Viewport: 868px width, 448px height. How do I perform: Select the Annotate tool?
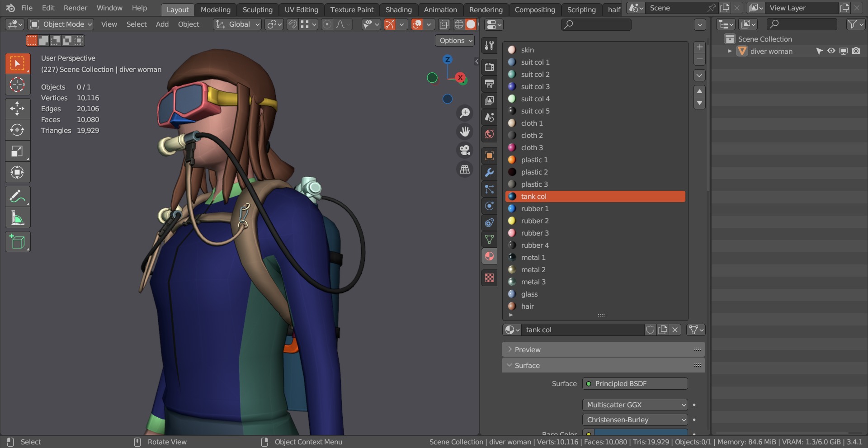point(18,196)
